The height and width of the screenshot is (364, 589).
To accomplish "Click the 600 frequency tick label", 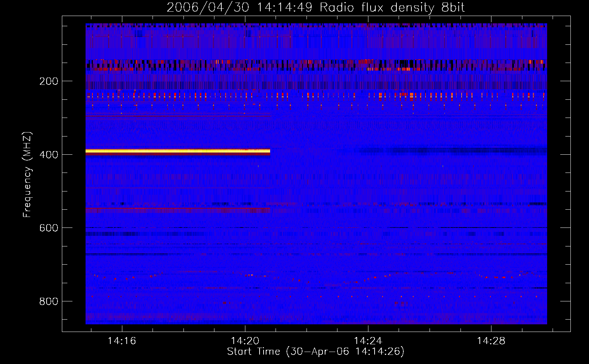I will coord(49,228).
